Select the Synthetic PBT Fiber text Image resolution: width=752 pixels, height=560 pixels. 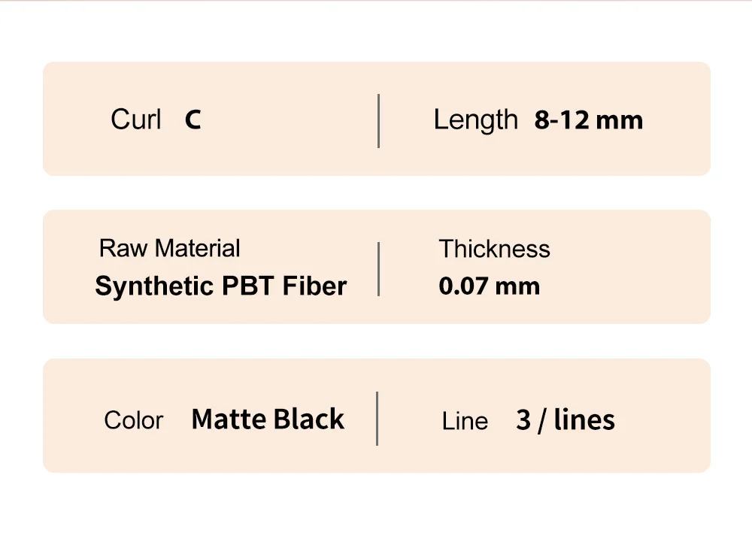[220, 286]
